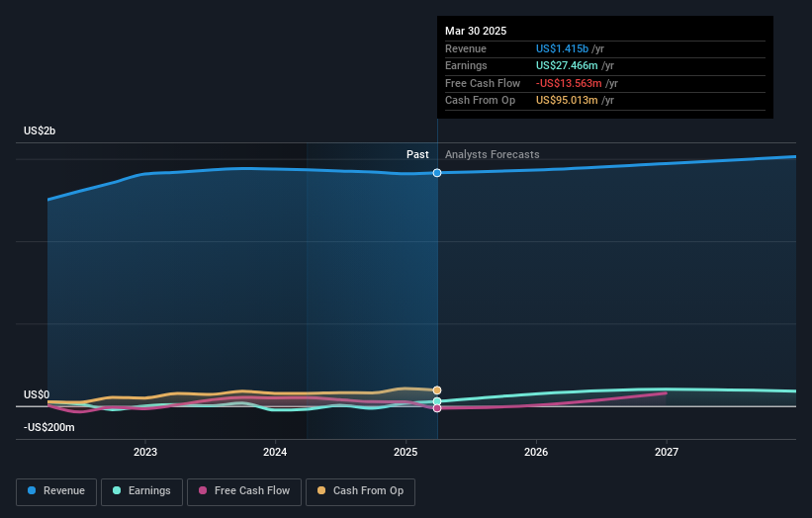The height and width of the screenshot is (518, 812).
Task: Click the Revenue row label in tooltip
Action: point(466,48)
